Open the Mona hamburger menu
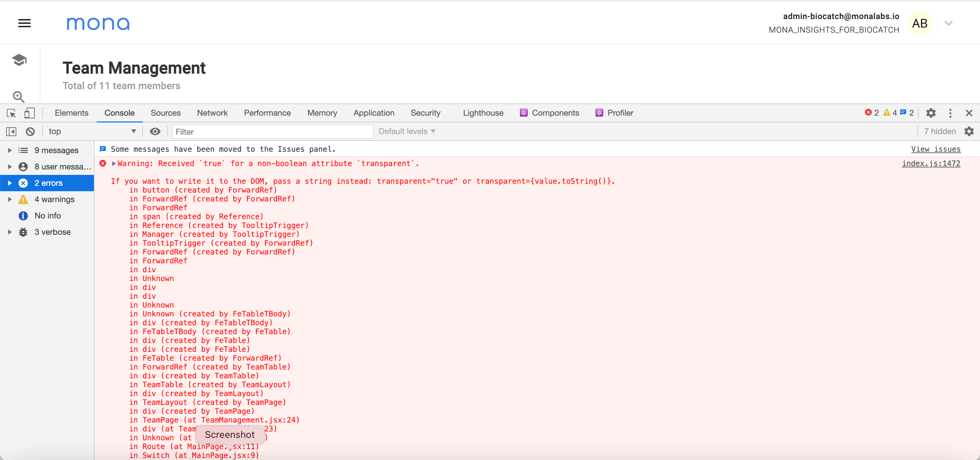980x460 pixels. pyautogui.click(x=24, y=23)
